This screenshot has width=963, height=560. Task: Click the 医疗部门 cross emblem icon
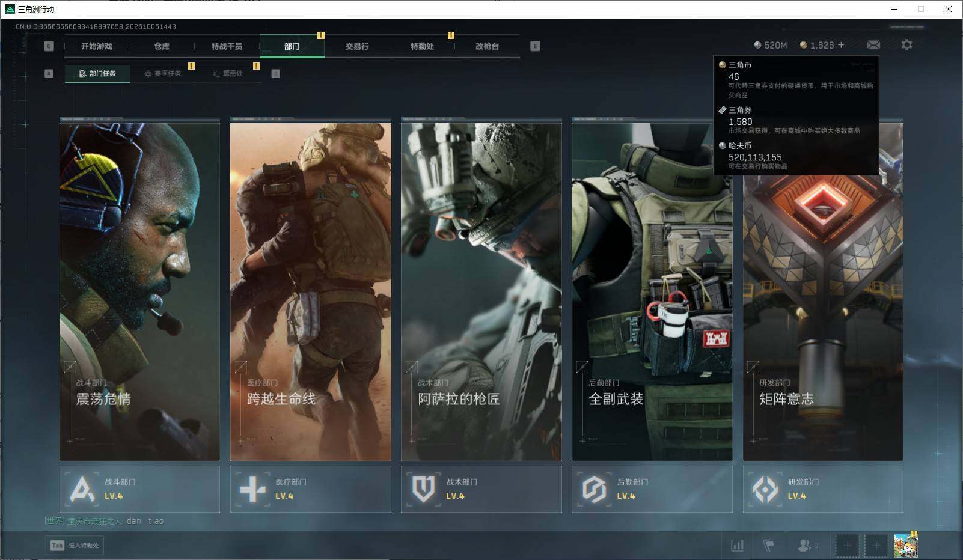tap(252, 489)
